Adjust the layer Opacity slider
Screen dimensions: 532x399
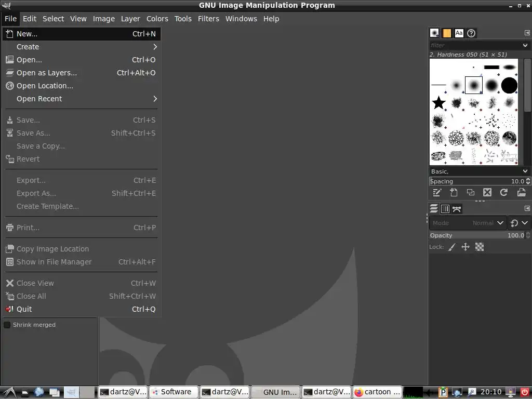pos(477,235)
